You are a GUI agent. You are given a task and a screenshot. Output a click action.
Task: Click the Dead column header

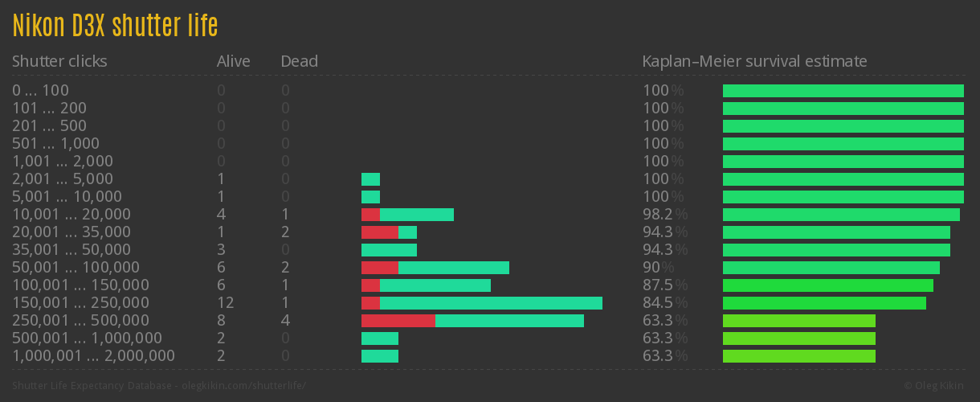tap(299, 61)
